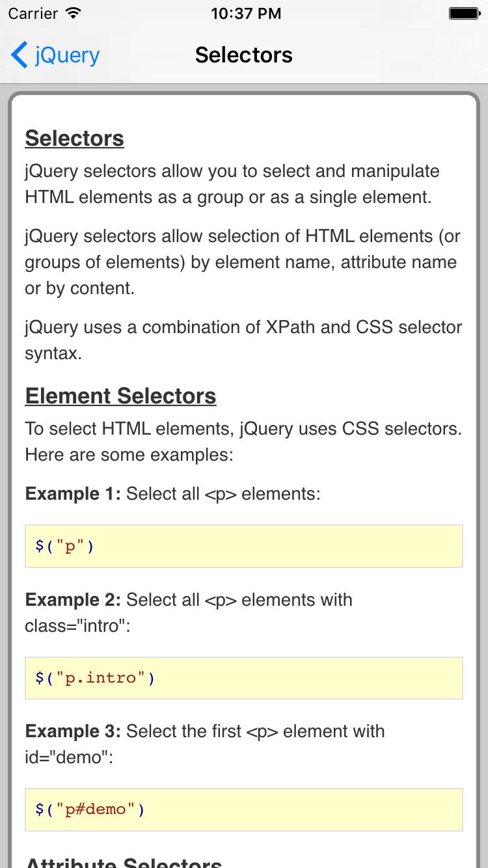Click the $("p") code block
Viewport: 488px width, 868px height.
pos(243,545)
